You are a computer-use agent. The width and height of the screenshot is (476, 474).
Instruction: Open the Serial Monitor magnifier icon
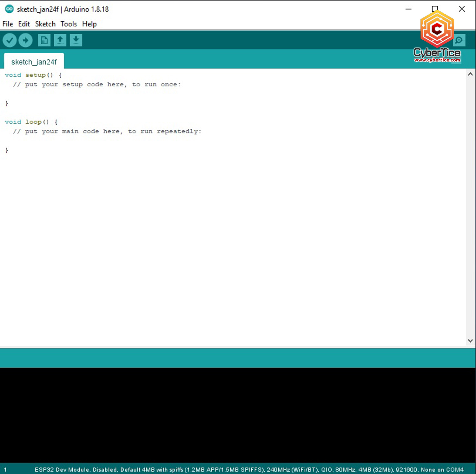[459, 40]
